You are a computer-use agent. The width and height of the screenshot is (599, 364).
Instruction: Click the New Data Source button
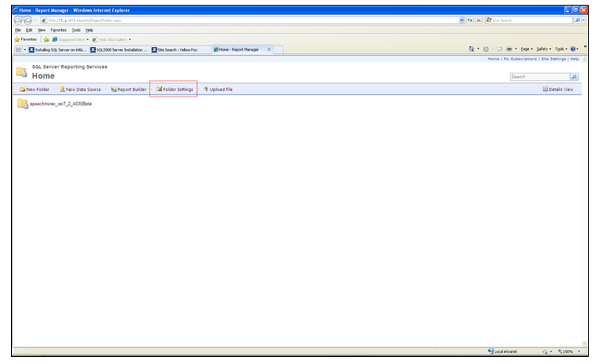(x=80, y=89)
